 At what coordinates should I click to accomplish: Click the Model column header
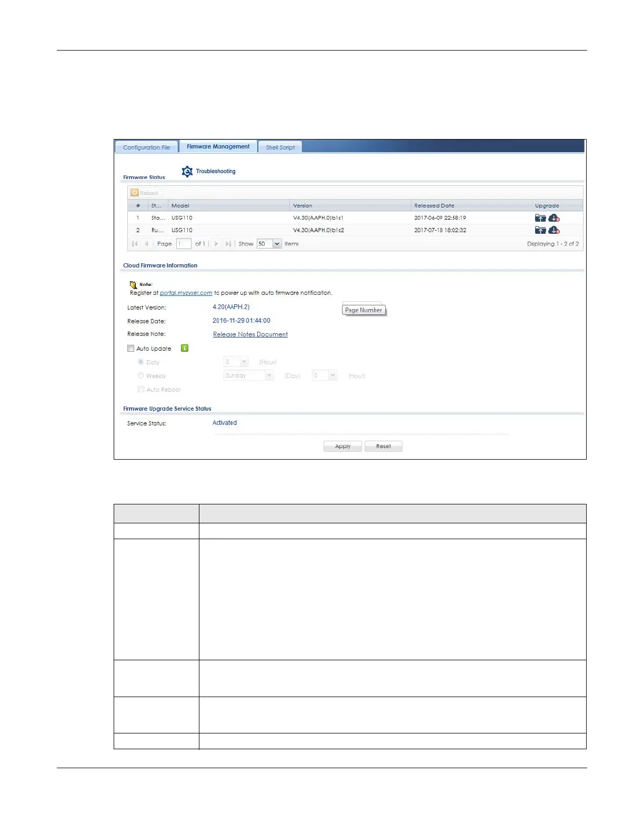[x=229, y=206]
